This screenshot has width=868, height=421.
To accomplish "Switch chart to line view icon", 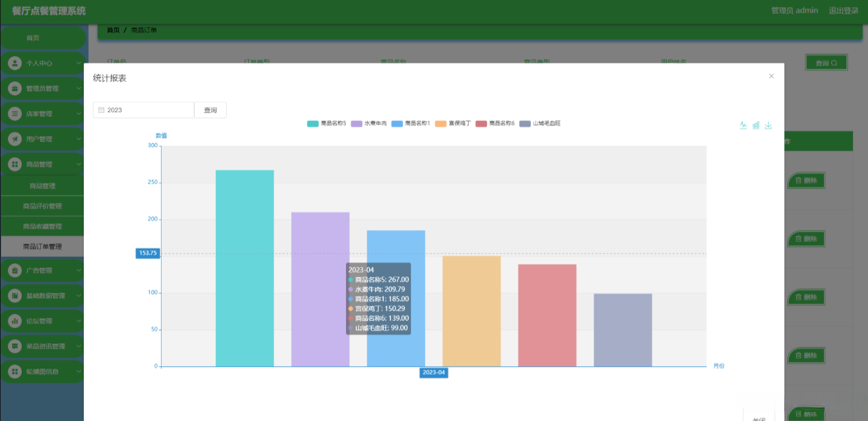I will point(743,125).
